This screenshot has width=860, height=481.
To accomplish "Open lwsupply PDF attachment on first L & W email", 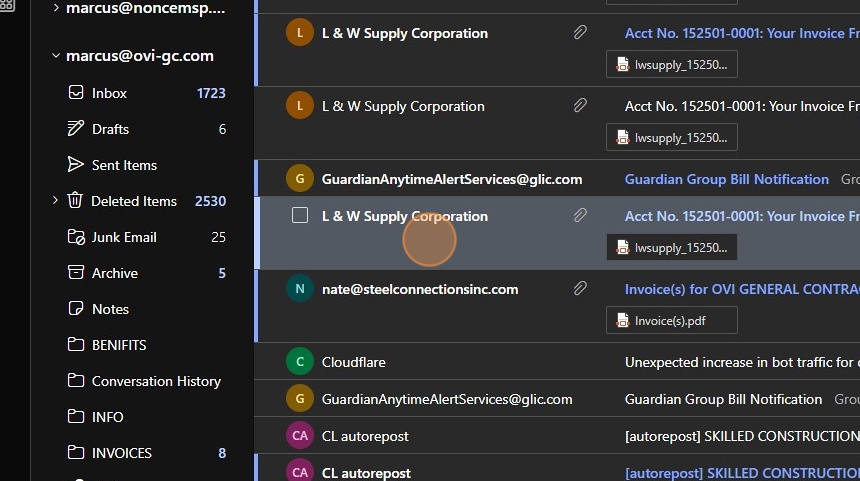I will pos(672,64).
